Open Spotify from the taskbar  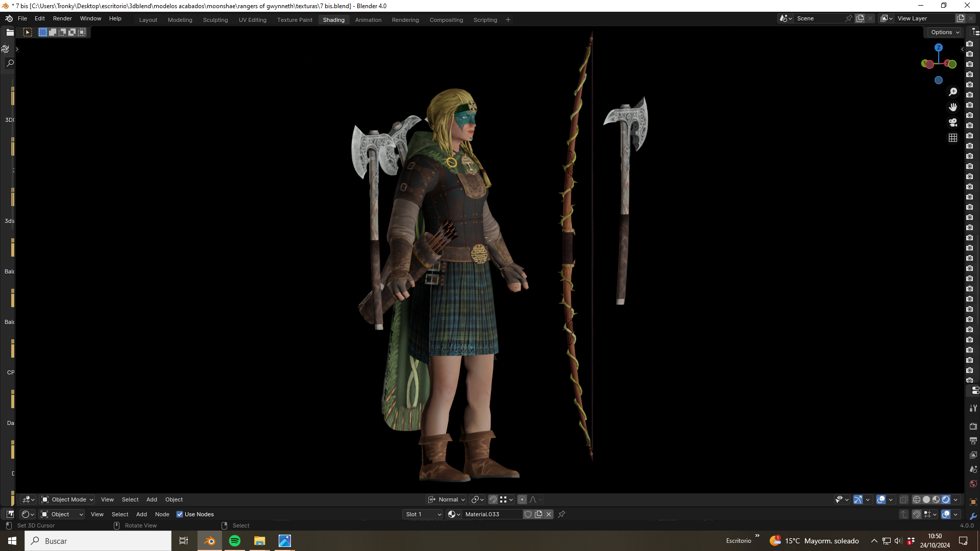point(235,541)
